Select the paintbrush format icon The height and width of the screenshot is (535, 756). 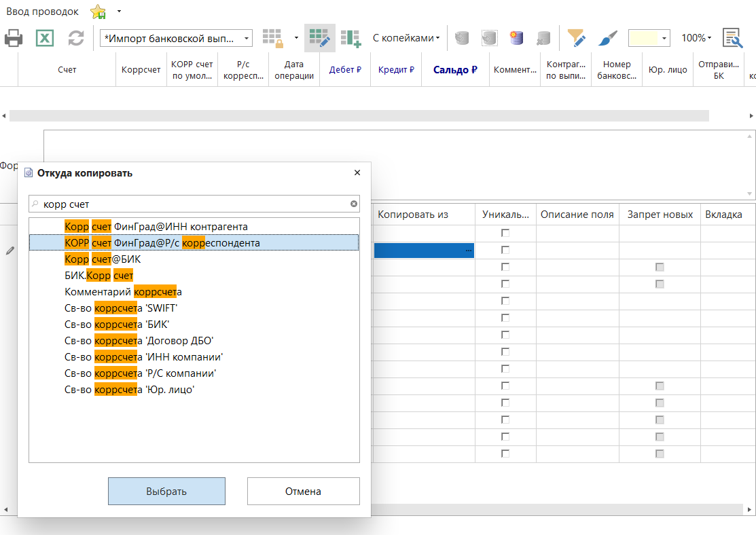click(x=608, y=38)
